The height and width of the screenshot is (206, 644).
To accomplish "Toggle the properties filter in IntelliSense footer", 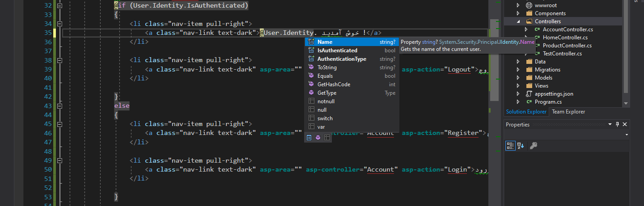I will click(309, 138).
